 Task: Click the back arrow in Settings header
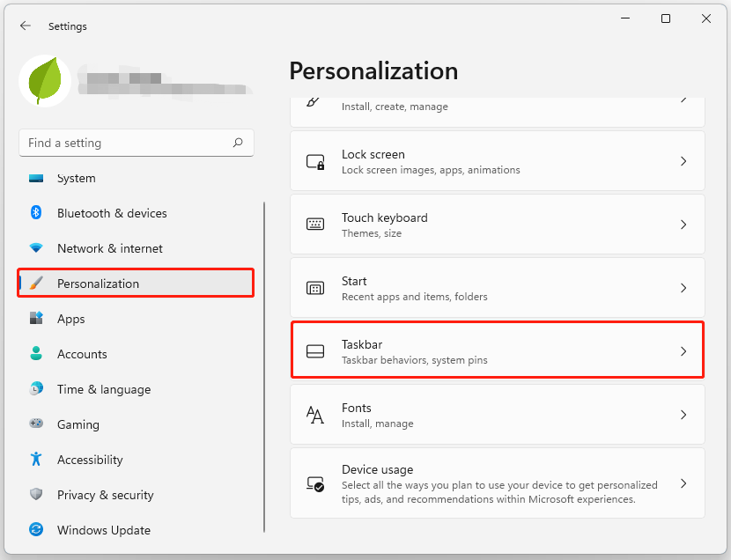(x=26, y=26)
